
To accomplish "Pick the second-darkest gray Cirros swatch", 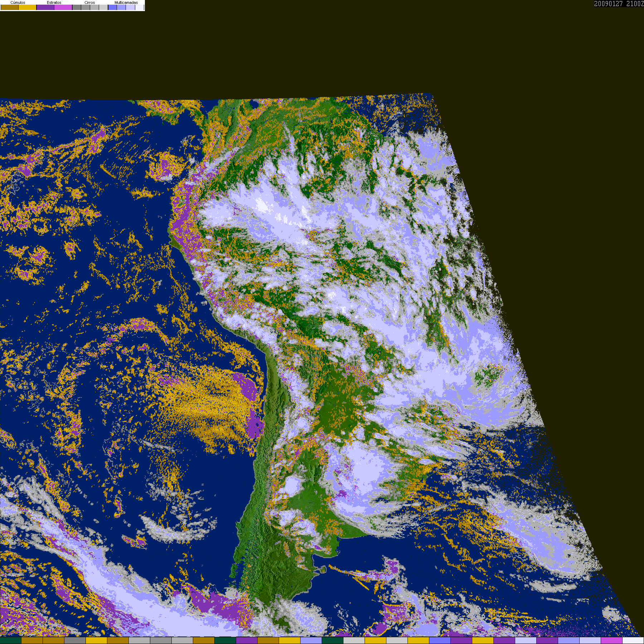I will click(x=86, y=7).
